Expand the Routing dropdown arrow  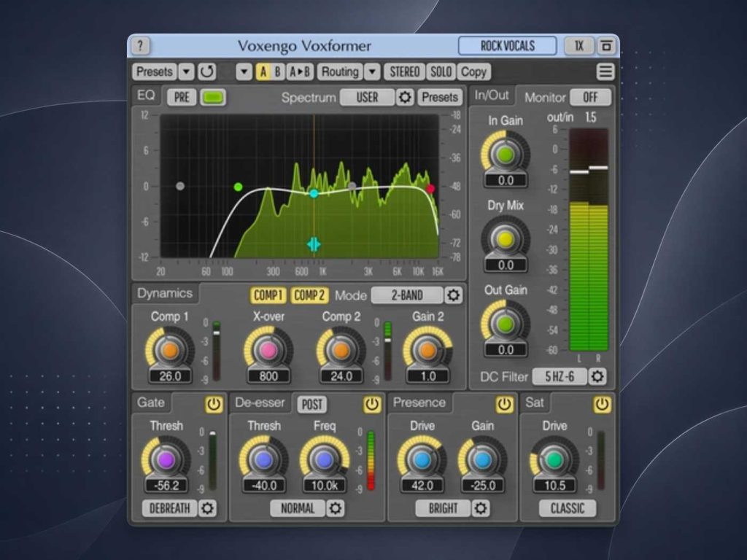[x=372, y=72]
